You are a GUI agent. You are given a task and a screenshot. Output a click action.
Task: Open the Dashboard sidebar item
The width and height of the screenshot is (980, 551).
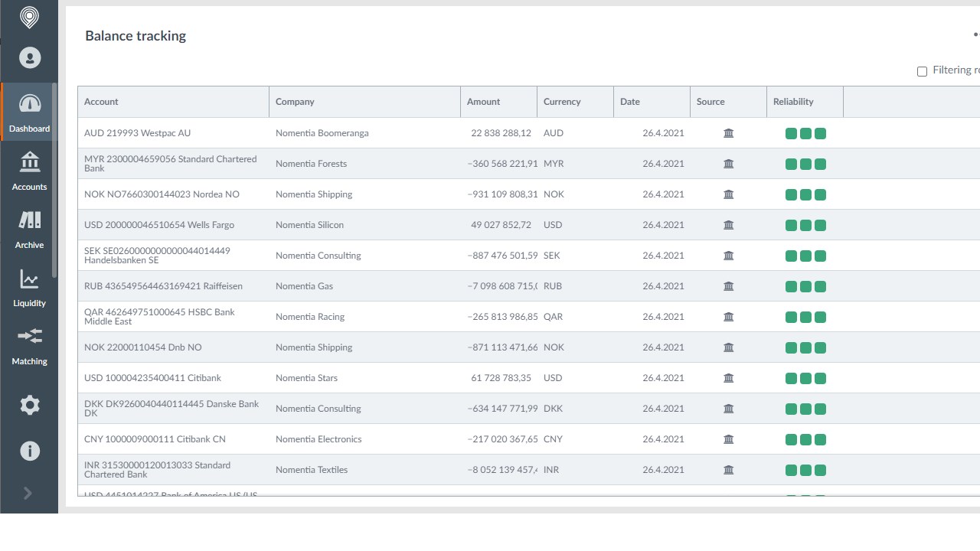point(29,112)
